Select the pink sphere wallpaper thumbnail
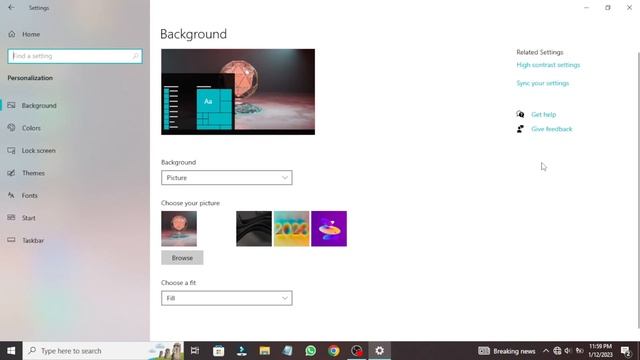The image size is (640, 360). tap(179, 229)
